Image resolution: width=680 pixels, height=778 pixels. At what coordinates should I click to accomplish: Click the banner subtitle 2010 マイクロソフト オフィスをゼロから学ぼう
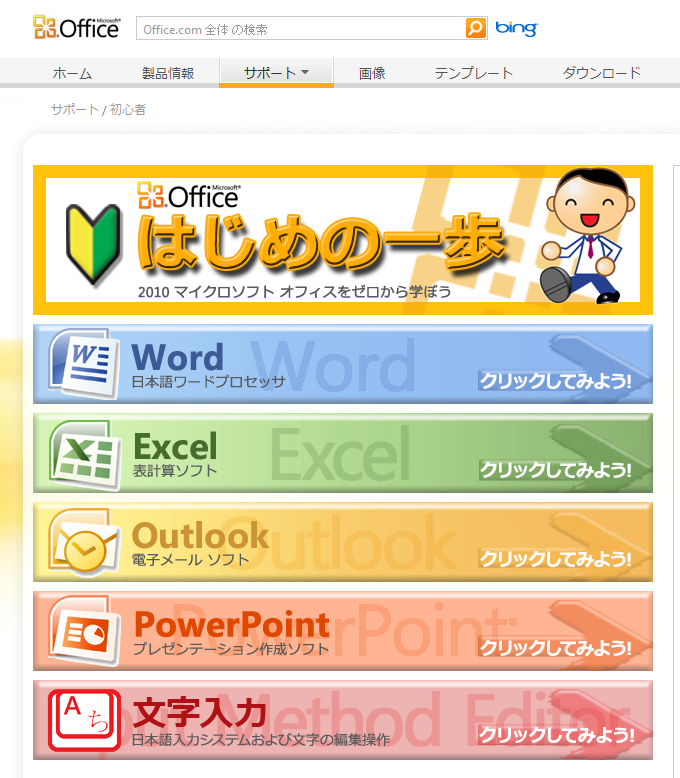pos(294,292)
